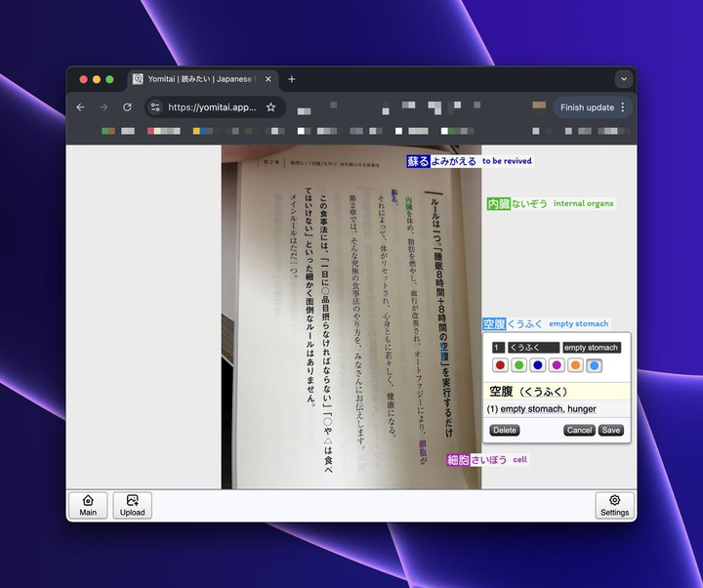Click the Upload button
Viewport: 703px width, 588px height.
pos(132,506)
